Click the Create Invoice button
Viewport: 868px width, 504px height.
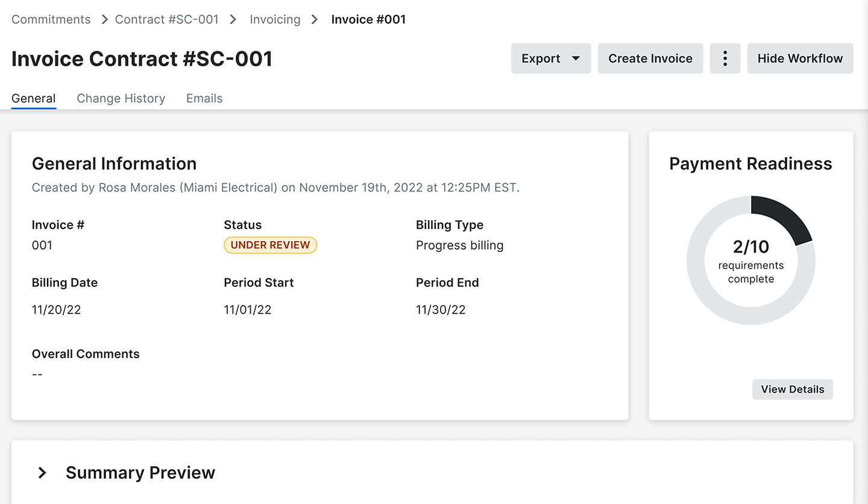click(x=650, y=58)
